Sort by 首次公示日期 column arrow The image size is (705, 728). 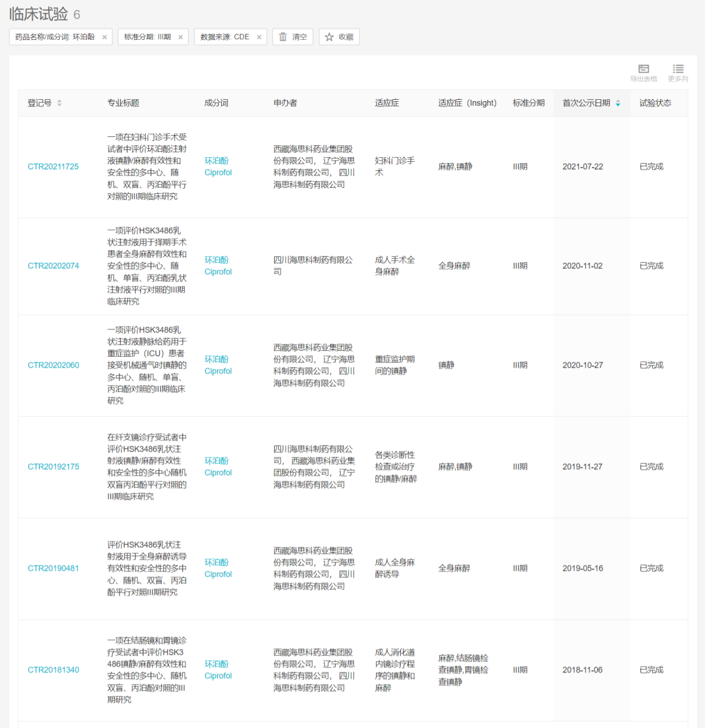[x=618, y=103]
